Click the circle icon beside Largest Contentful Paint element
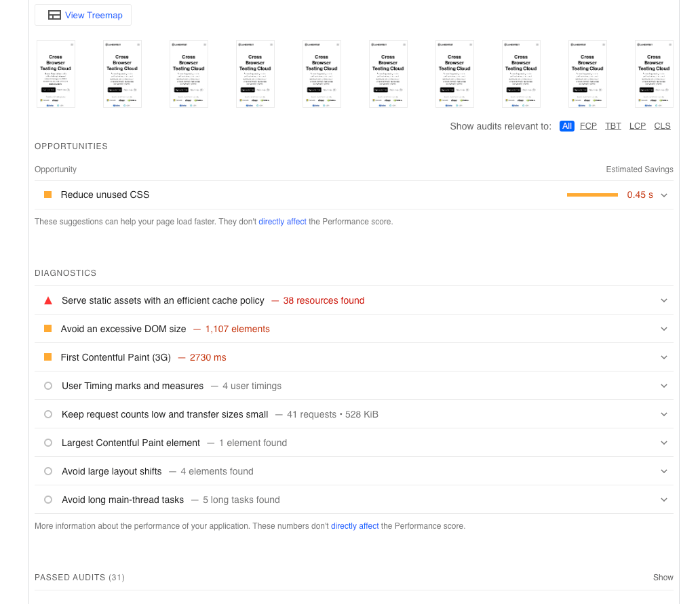 pos(47,443)
